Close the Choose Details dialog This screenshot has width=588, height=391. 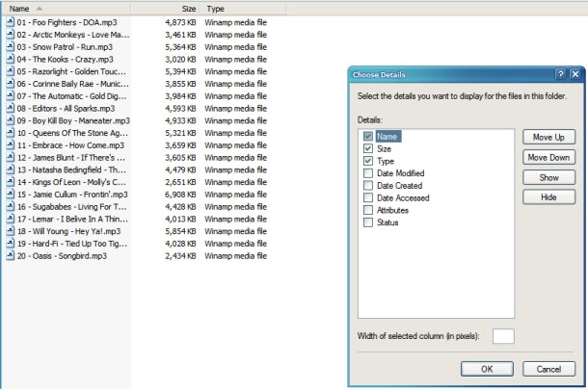575,74
